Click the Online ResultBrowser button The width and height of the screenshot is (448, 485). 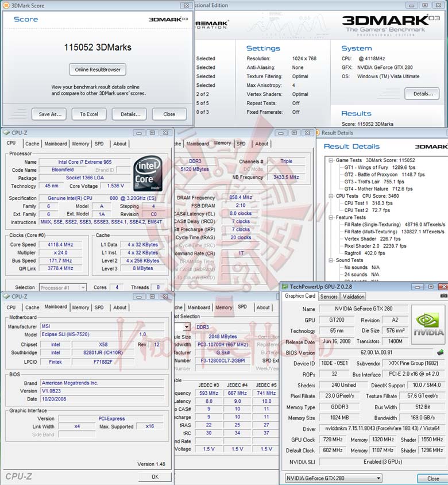tap(98, 70)
